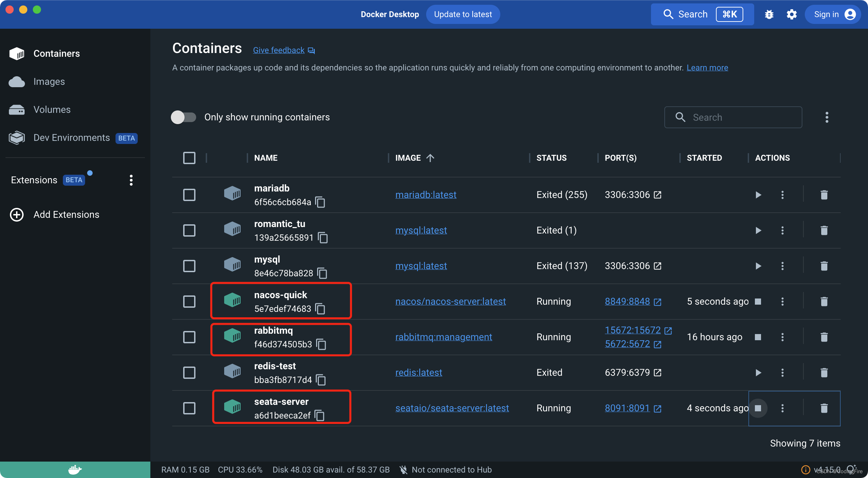This screenshot has height=478, width=868.
Task: Open mariadb port 3306:3306 in browser
Action: [x=657, y=195]
